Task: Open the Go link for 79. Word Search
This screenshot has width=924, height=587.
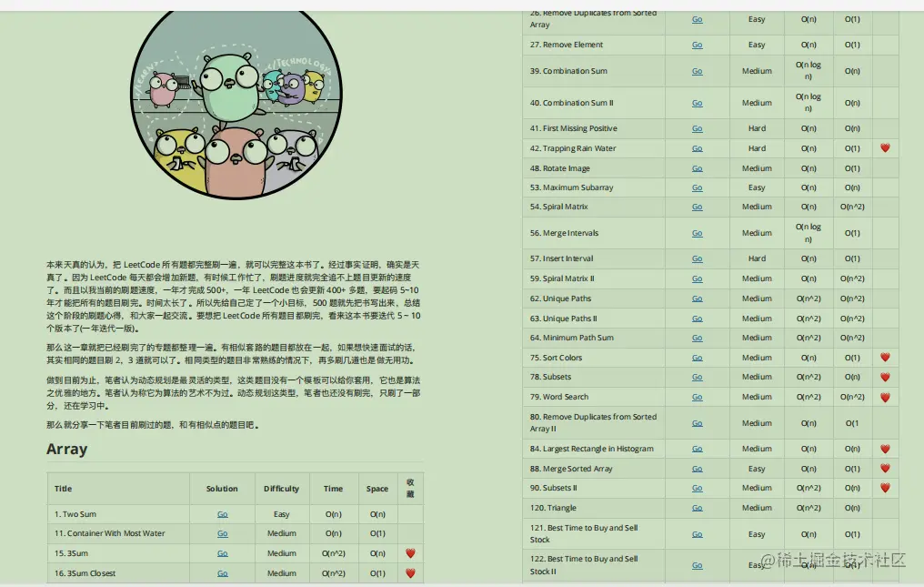Action: 698,397
